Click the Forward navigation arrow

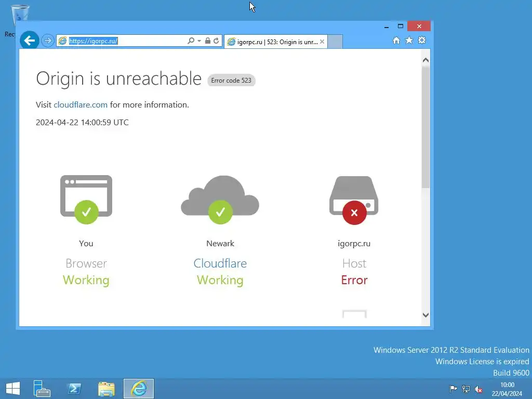48,41
